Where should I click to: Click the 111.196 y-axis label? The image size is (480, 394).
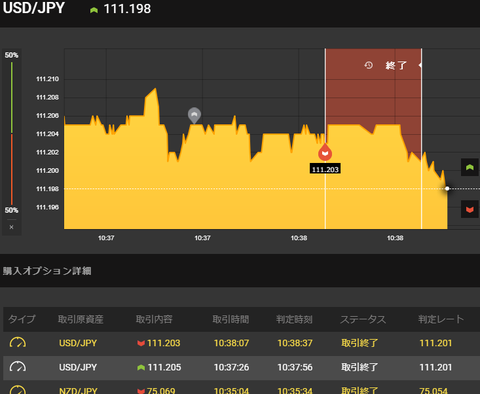[47, 207]
